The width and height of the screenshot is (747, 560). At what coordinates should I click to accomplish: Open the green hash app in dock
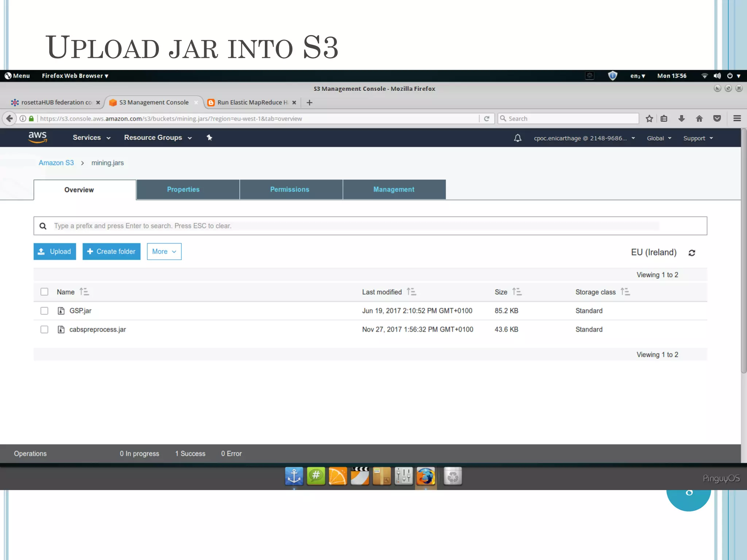316,476
